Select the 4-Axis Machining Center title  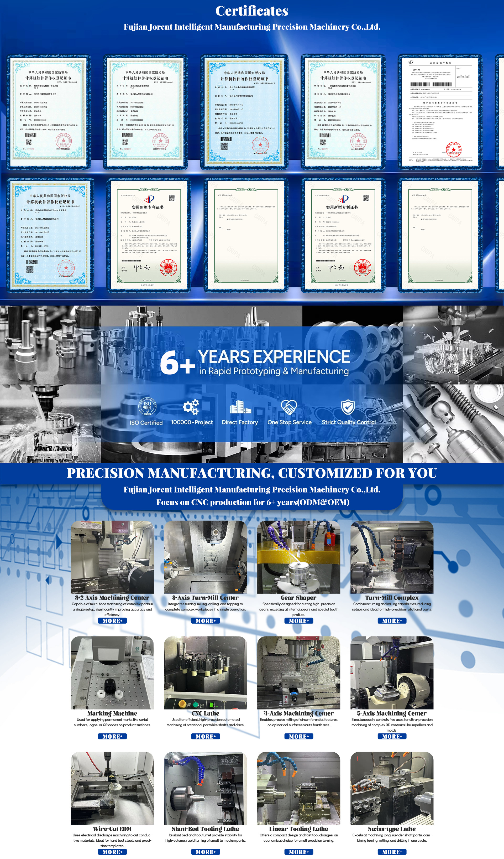tap(299, 713)
